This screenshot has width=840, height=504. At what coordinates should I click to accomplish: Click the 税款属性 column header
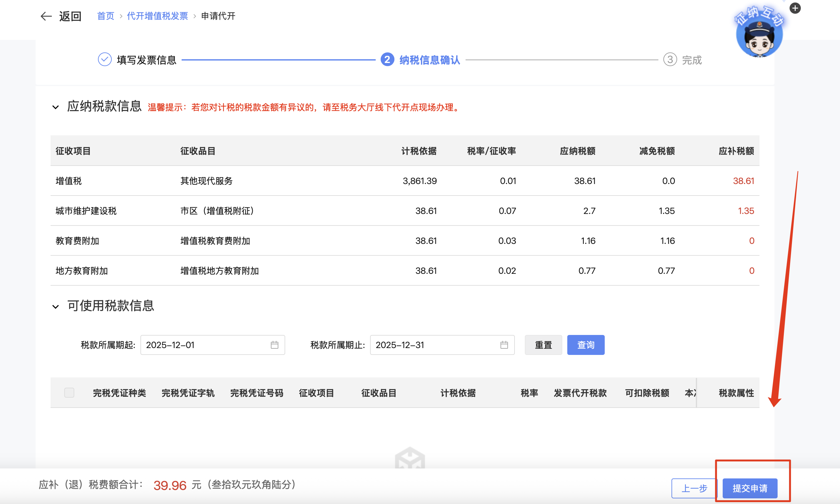pos(736,393)
